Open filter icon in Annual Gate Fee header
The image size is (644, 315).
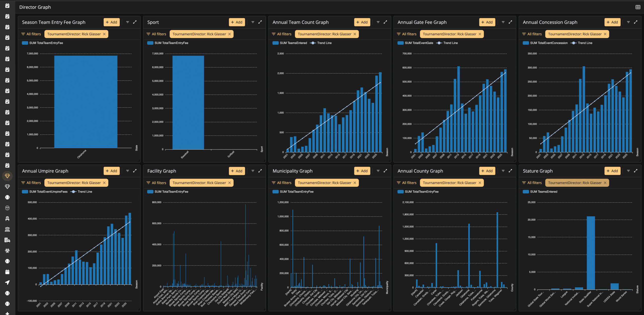[x=503, y=22]
